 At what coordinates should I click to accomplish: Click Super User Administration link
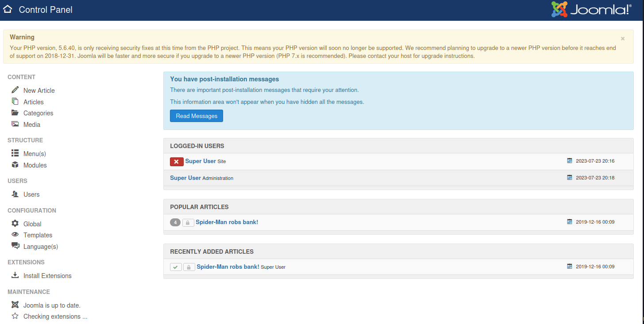click(x=185, y=178)
